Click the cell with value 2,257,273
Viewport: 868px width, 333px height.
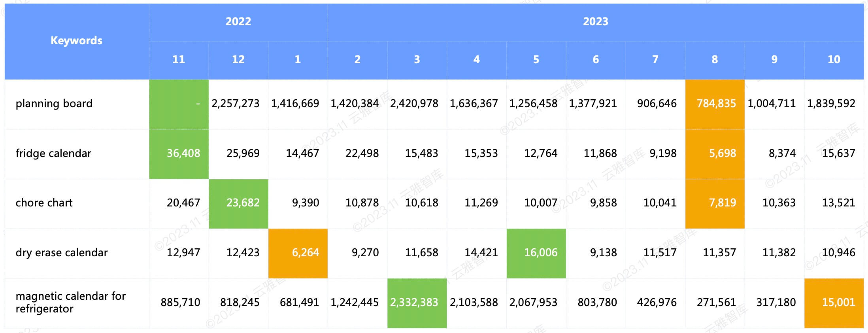tap(236, 104)
